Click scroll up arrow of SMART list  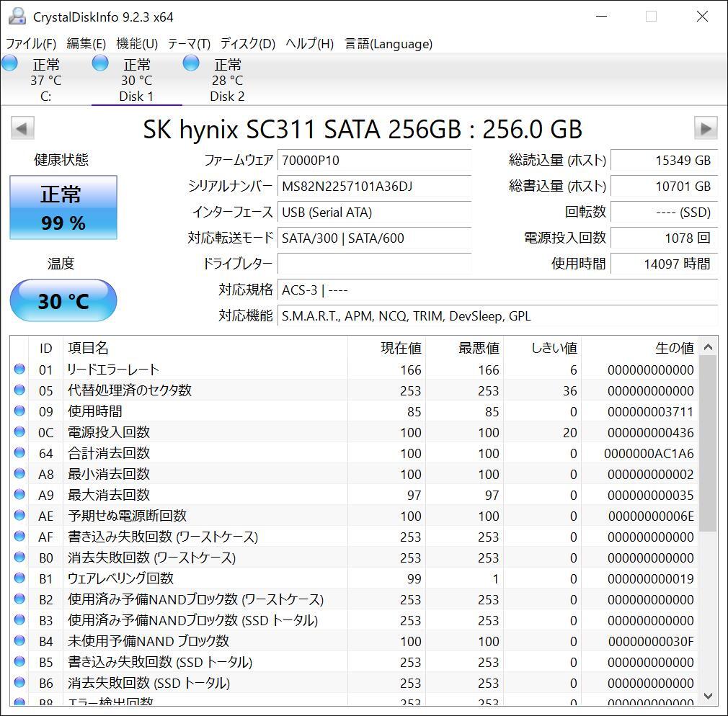tap(708, 347)
